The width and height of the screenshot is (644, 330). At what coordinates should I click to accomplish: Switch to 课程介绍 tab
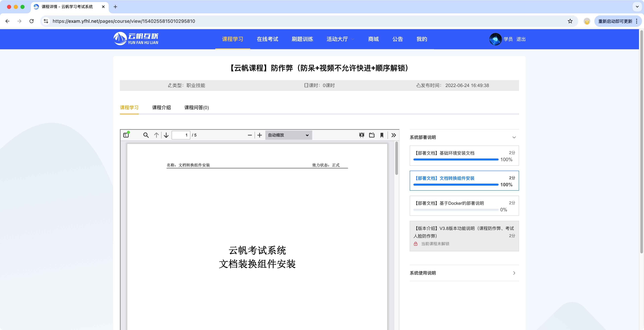pos(162,107)
